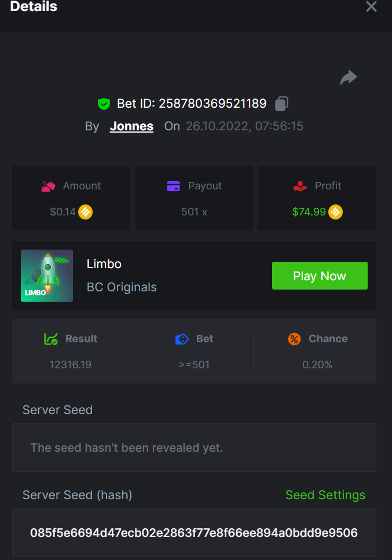Click the unrevealed Server Seed field
392x560 pixels.
click(x=194, y=448)
